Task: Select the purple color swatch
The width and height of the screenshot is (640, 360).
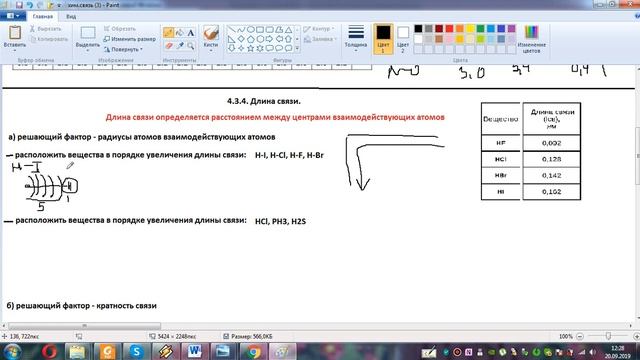Action: click(x=511, y=29)
